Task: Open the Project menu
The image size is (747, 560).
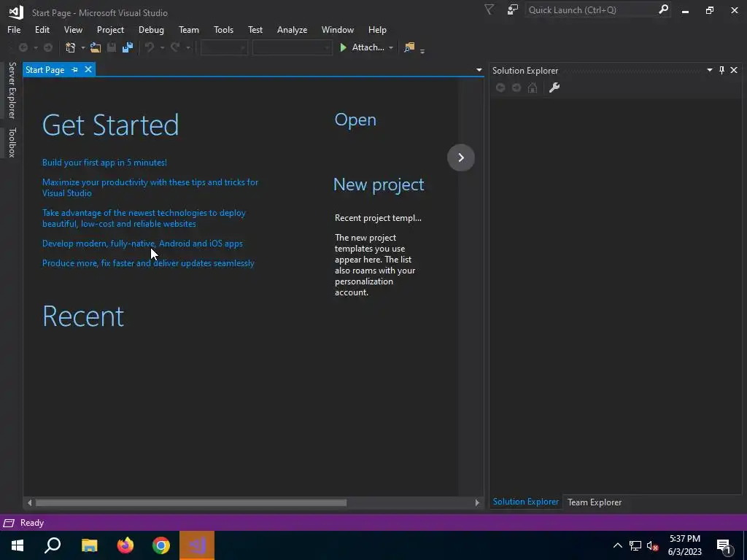Action: [110, 29]
